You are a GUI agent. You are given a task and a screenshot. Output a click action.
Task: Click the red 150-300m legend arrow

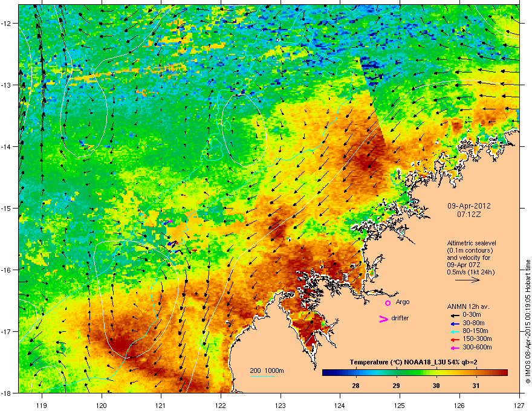(455, 340)
